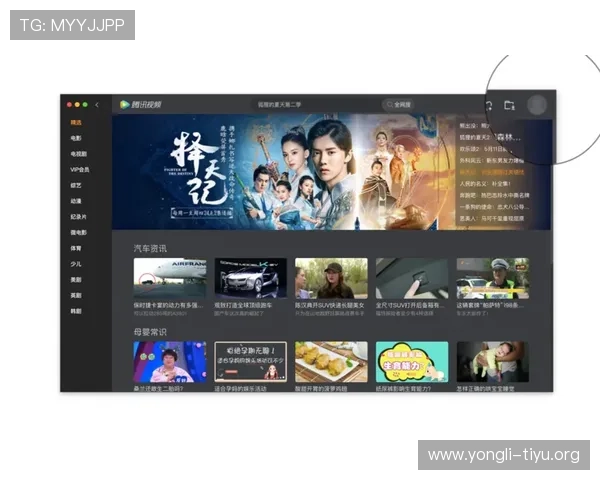Open the concept sports car video thumbnail

pyautogui.click(x=251, y=278)
